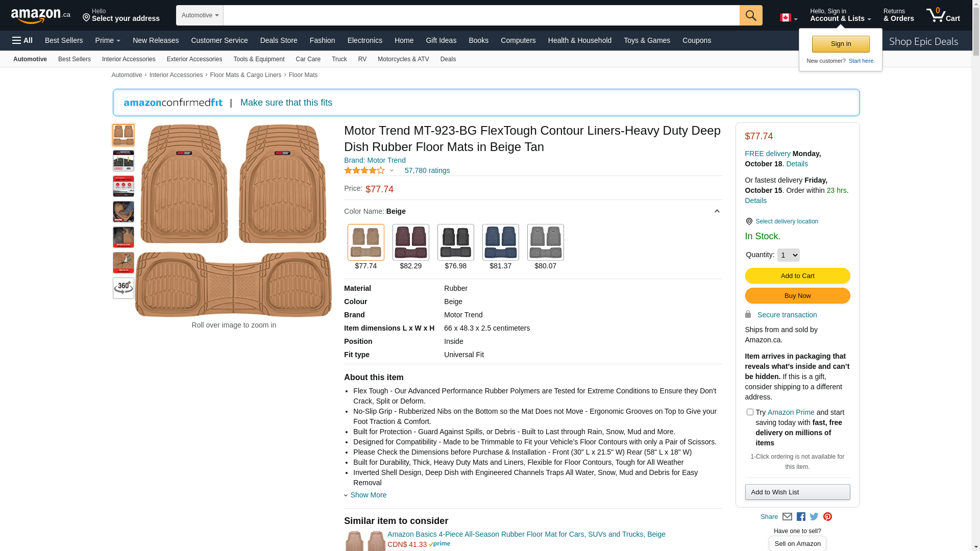
Task: Share product via Facebook icon
Action: (x=801, y=517)
